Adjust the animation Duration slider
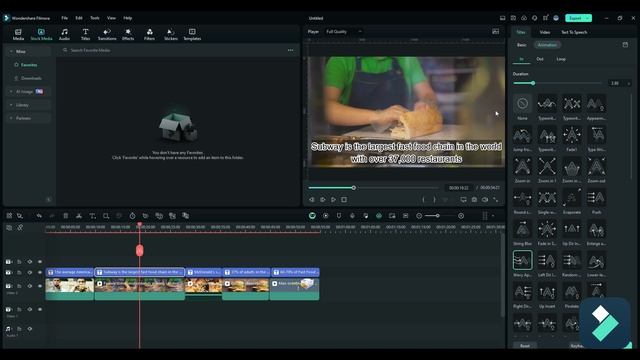This screenshot has width=640, height=360. point(558,83)
